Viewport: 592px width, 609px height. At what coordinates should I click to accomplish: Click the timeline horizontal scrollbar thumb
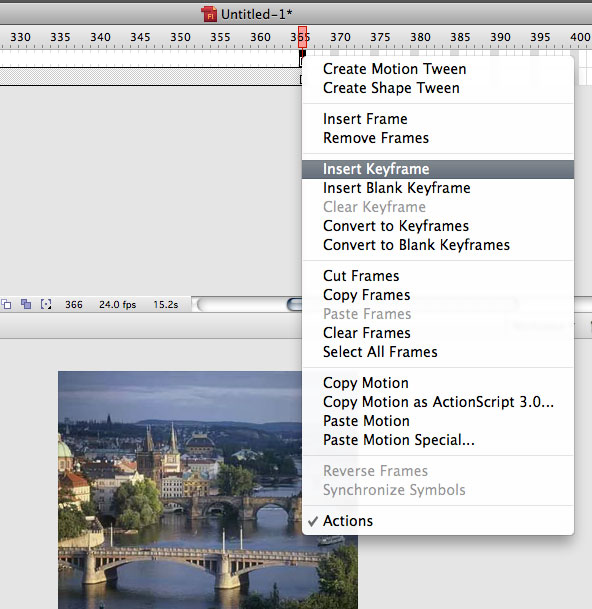[x=294, y=304]
